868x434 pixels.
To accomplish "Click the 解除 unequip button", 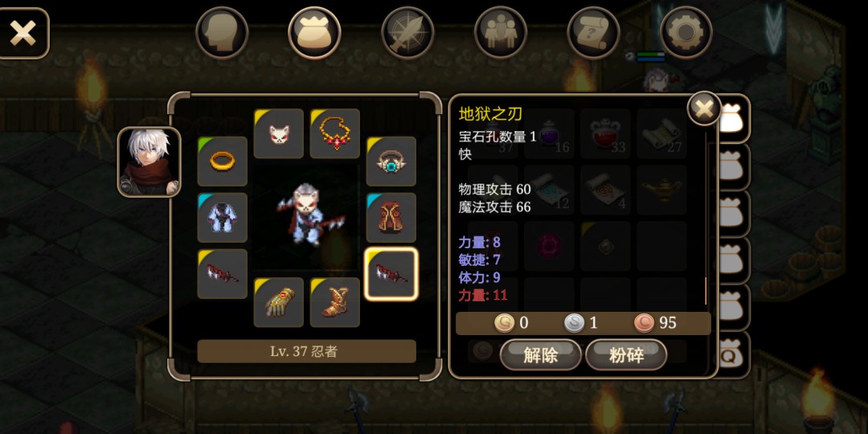I will click(540, 355).
